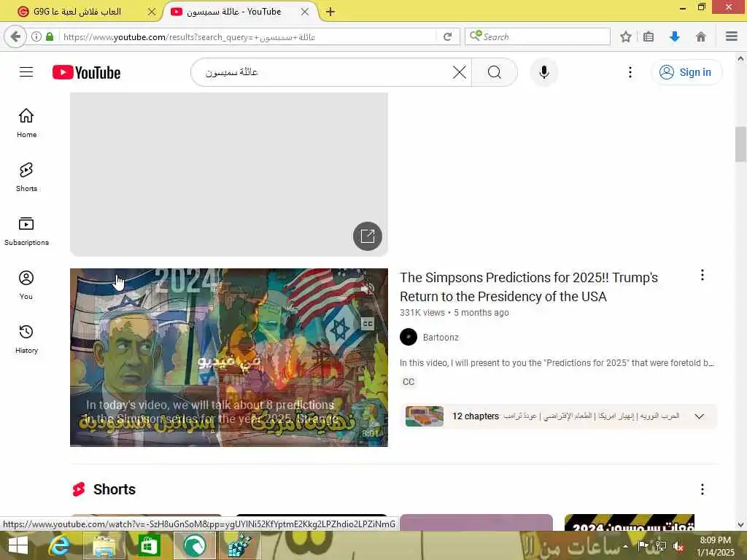Open the downloads arrow

[x=675, y=36]
